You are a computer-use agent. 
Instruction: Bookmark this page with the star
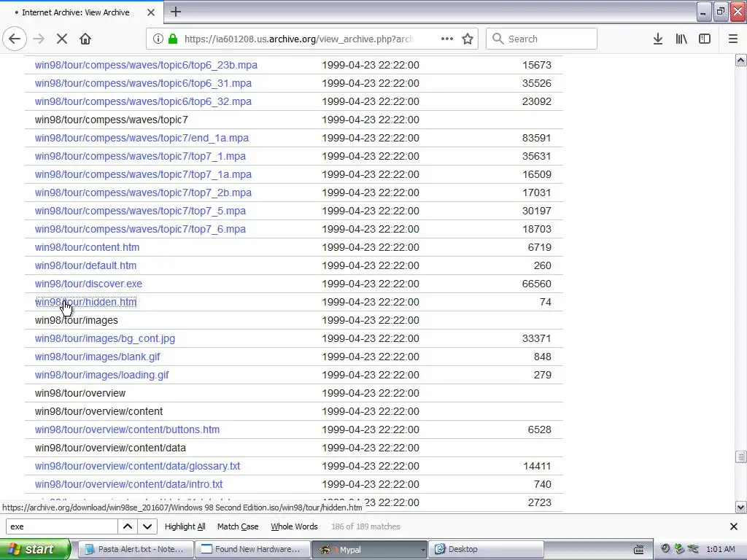pyautogui.click(x=468, y=39)
